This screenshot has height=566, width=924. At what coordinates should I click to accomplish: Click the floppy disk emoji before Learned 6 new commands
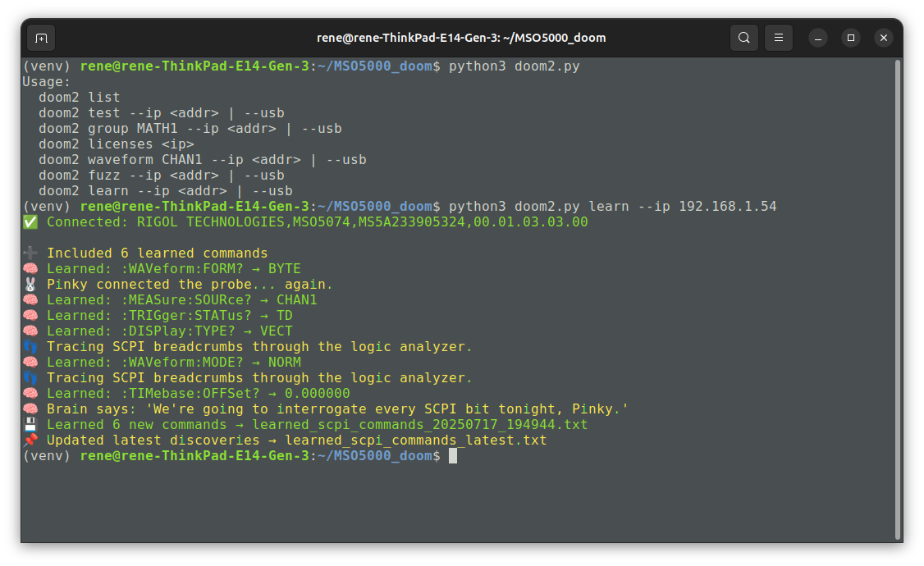30,425
